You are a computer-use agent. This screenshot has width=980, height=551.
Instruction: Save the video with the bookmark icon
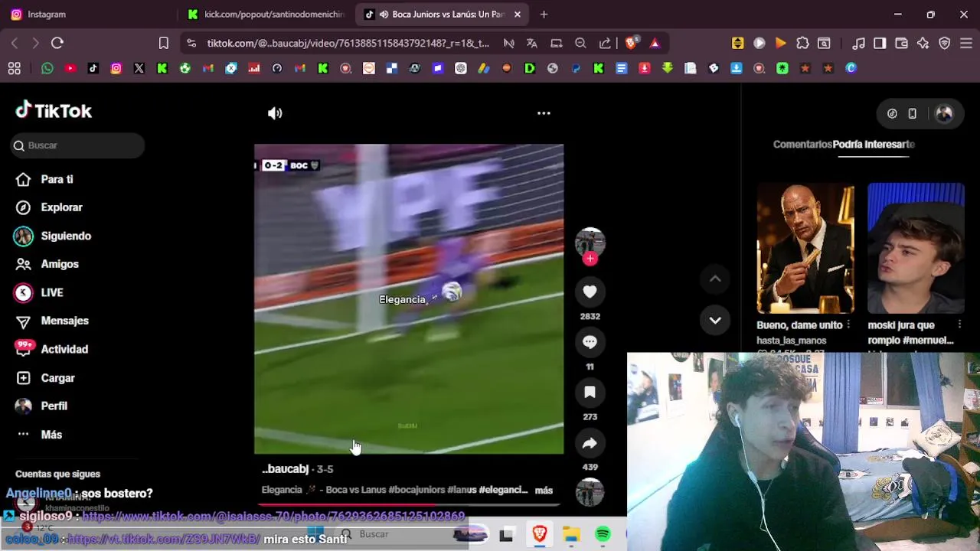(x=590, y=393)
